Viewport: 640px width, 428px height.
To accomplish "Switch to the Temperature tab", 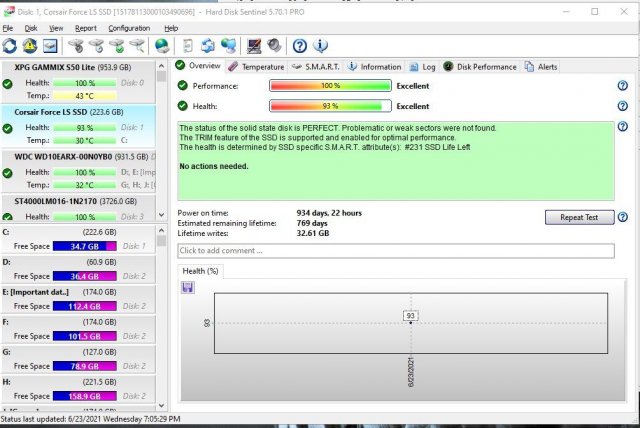I will [x=256, y=67].
